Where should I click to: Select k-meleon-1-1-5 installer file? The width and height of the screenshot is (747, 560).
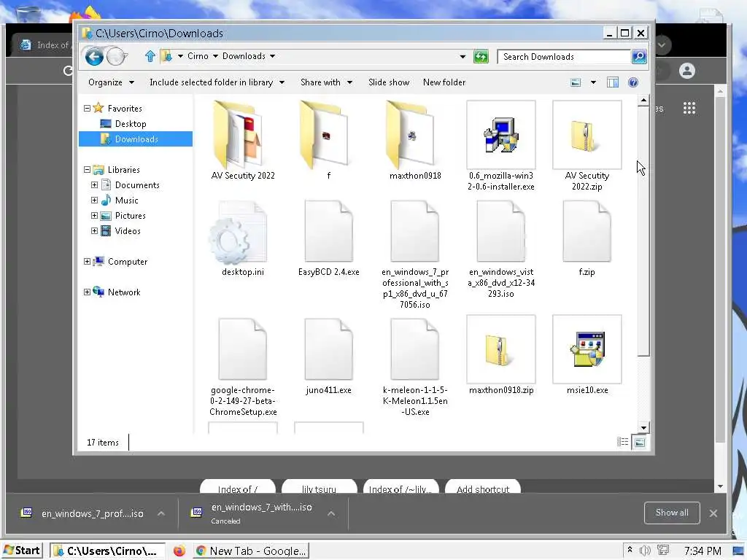[414, 367]
